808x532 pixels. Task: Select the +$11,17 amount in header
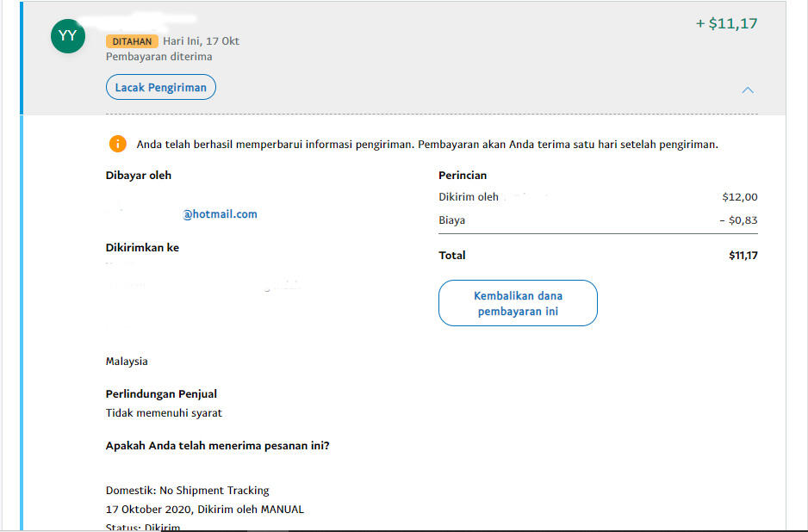(726, 24)
